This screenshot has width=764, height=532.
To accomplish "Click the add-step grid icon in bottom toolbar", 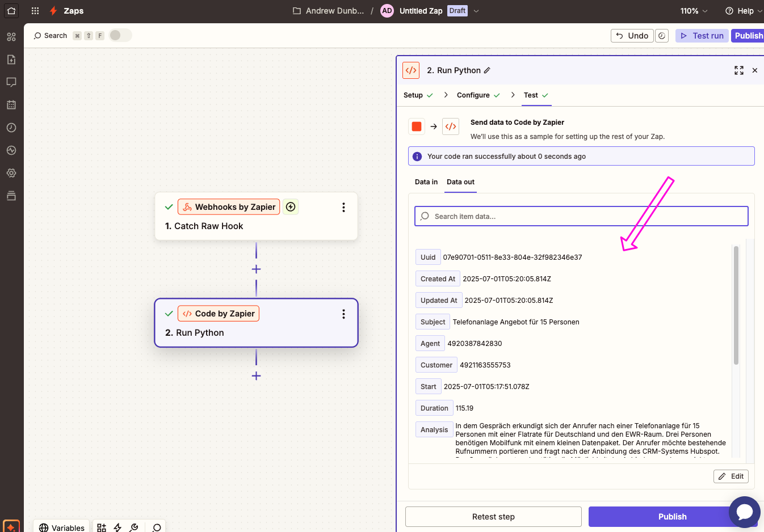I will click(102, 527).
